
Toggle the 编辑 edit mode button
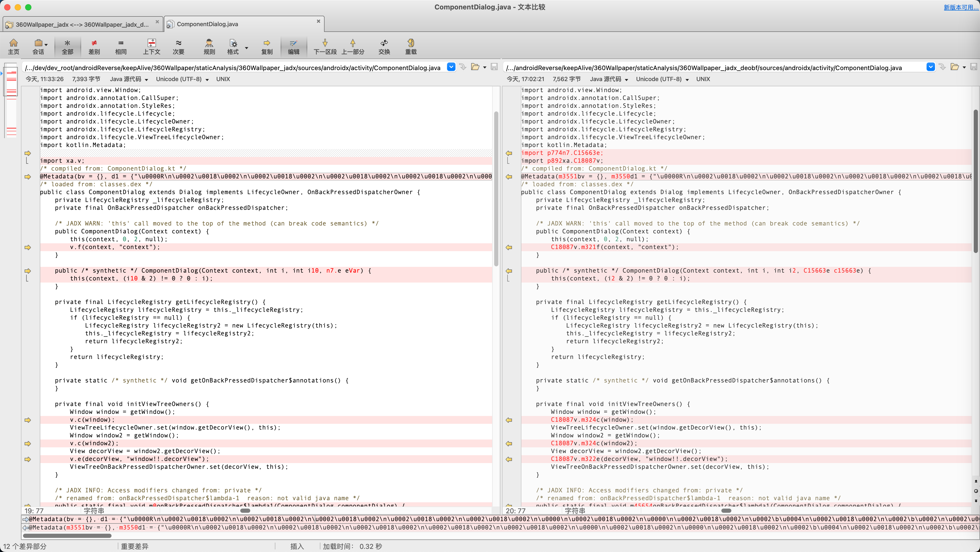(293, 46)
